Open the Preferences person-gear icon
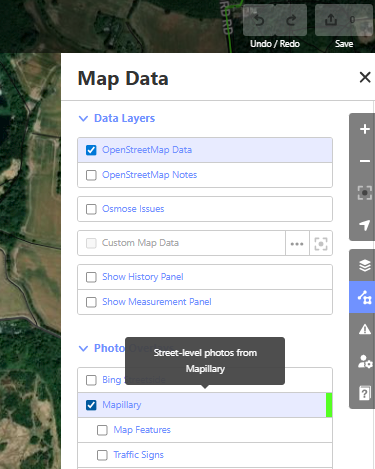This screenshot has height=469, width=375. [x=365, y=361]
